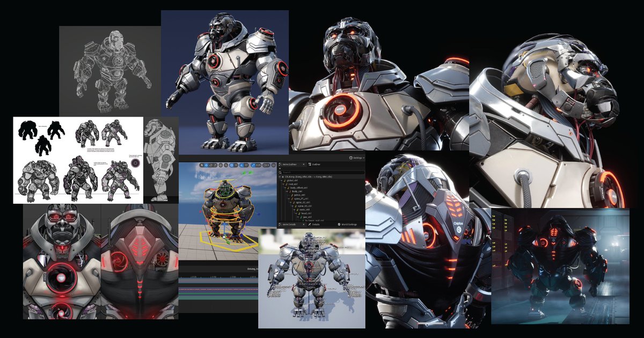Open the dark corridor scene render
The image size is (644, 338).
click(560, 266)
